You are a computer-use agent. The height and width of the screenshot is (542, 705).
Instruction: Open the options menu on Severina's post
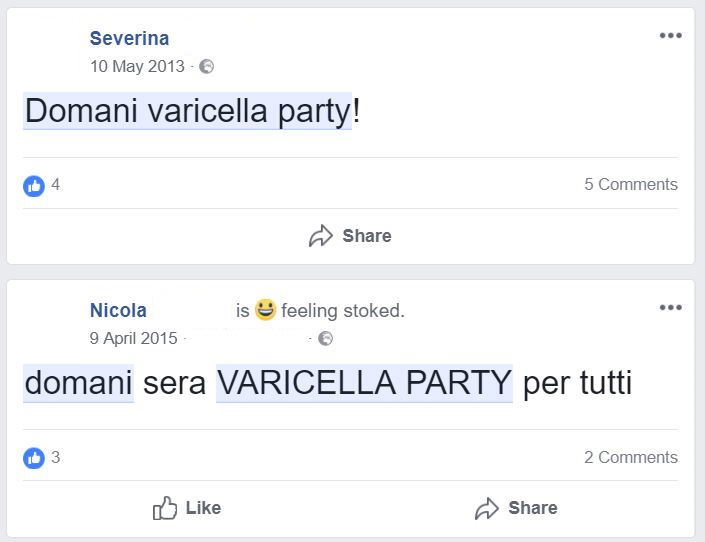[x=670, y=36]
